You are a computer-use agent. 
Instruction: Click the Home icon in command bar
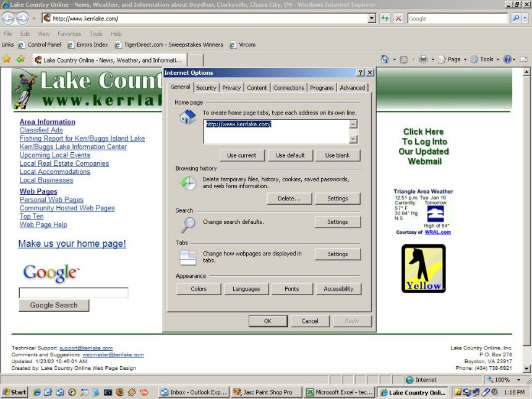pyautogui.click(x=385, y=59)
